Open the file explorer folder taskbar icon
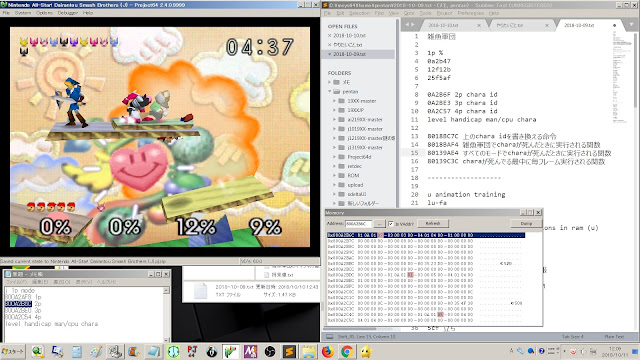This screenshot has height=360, width=640. click(309, 351)
